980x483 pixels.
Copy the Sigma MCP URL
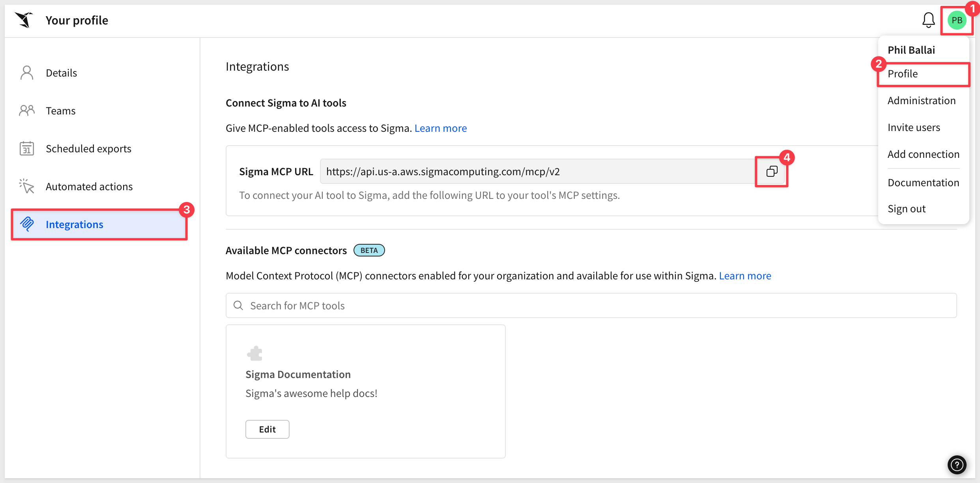tap(772, 172)
